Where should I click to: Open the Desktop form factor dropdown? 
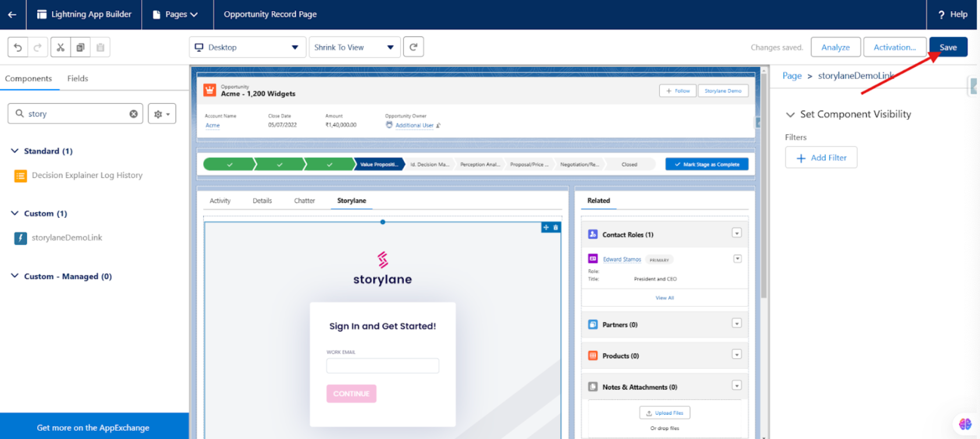point(247,47)
